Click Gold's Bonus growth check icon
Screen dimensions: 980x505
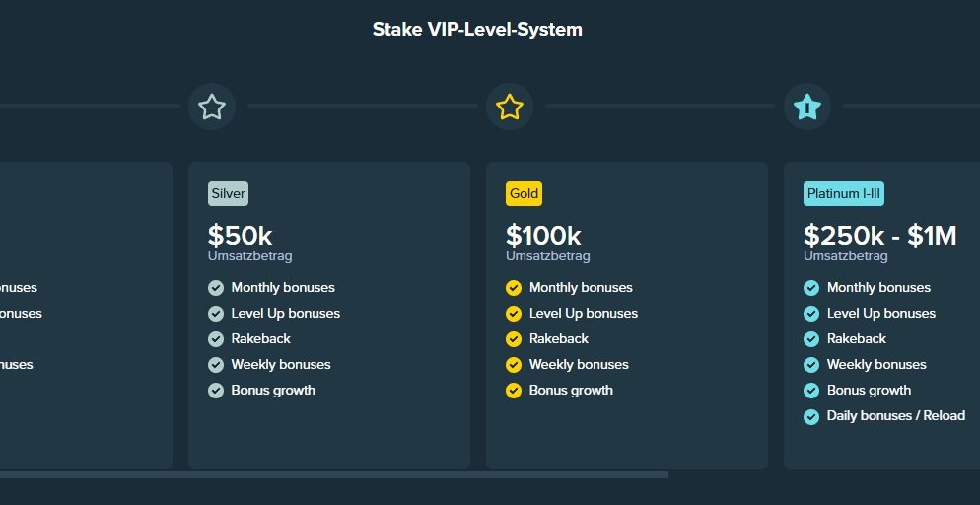point(514,391)
